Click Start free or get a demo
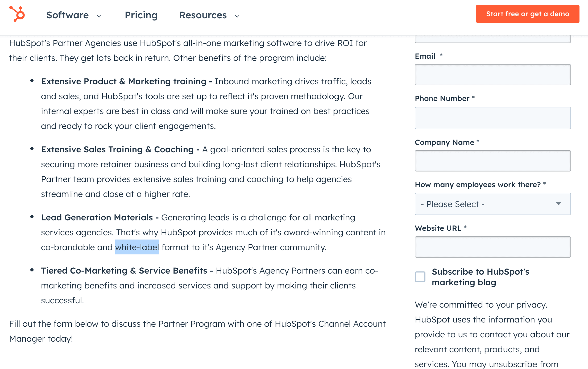588x369 pixels. (528, 14)
